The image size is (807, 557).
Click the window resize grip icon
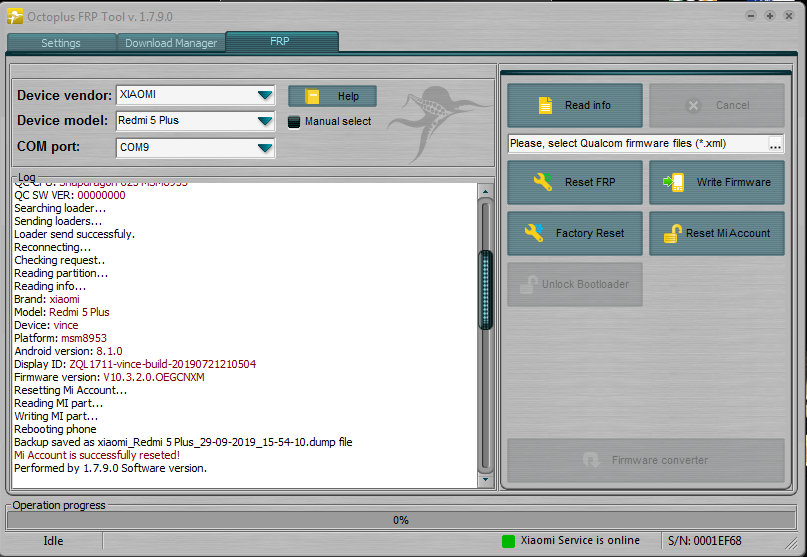[x=791, y=542]
